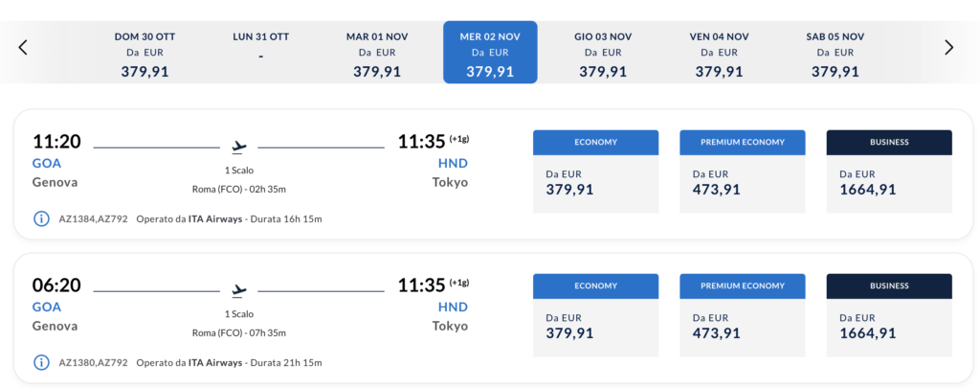The width and height of the screenshot is (980, 388).
Task: Open info icon for flight AZ1384,AZ792
Action: coord(41,218)
